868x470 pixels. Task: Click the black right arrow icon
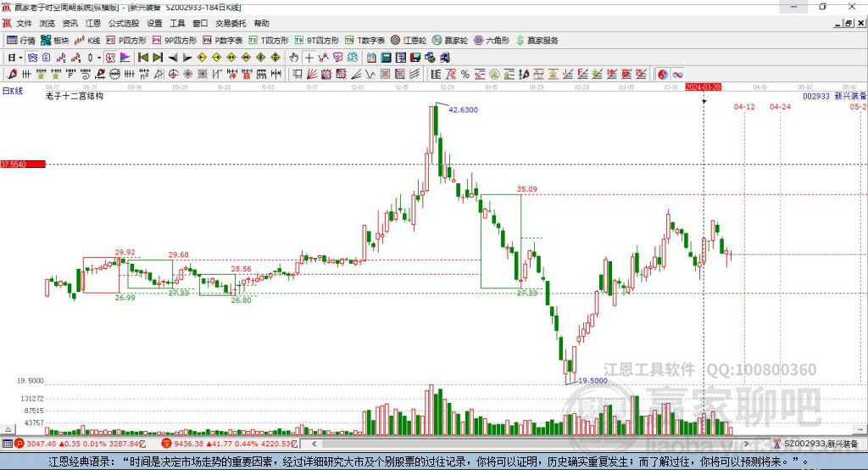(x=187, y=58)
